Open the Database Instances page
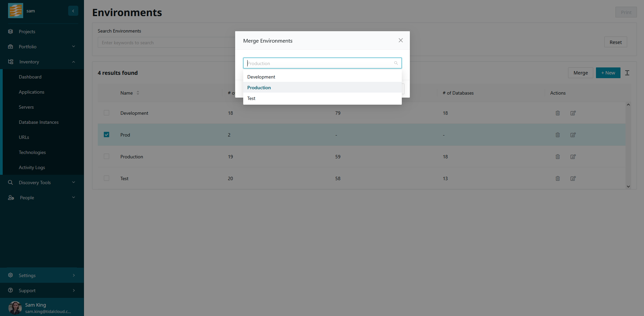The width and height of the screenshot is (644, 316). (x=39, y=122)
